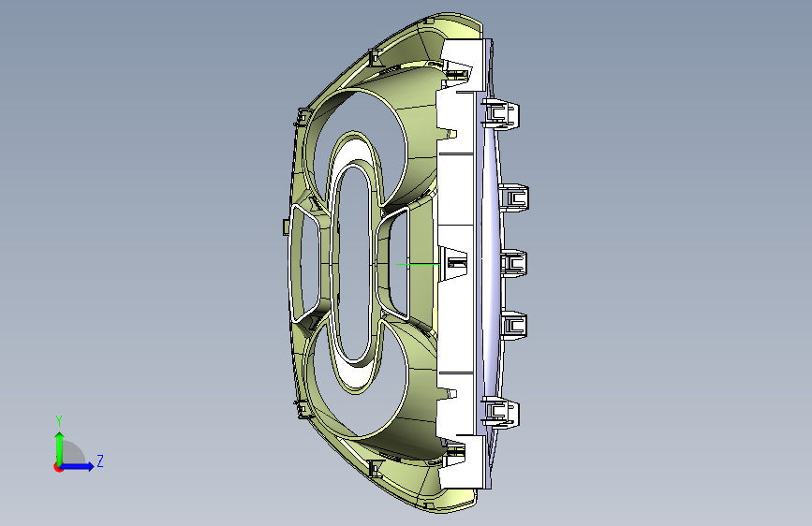Click the green Y axis of the triad
Screen dimensions: 812x526
pos(60,447)
